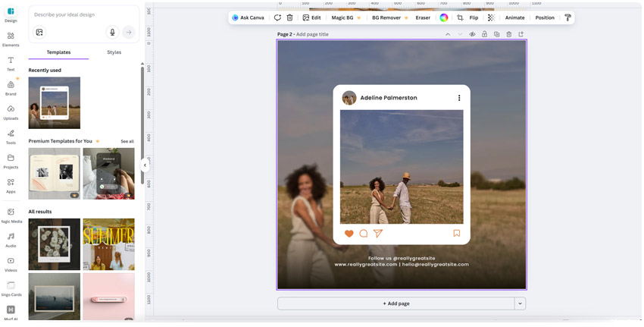Screen dimensions: 644x327
Task: Select the Eraser tool
Action: 423,17
